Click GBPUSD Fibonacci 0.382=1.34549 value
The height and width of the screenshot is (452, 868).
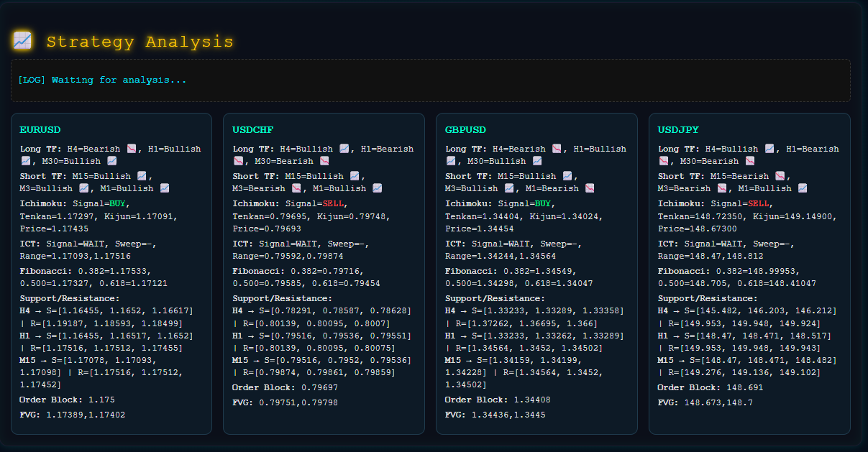pyautogui.click(x=537, y=271)
